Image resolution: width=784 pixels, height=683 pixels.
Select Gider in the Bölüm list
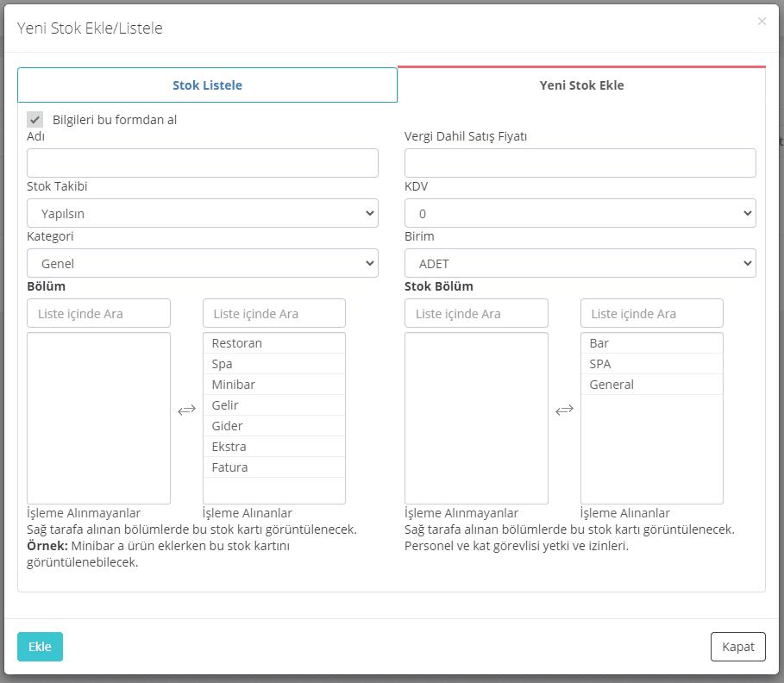point(274,426)
